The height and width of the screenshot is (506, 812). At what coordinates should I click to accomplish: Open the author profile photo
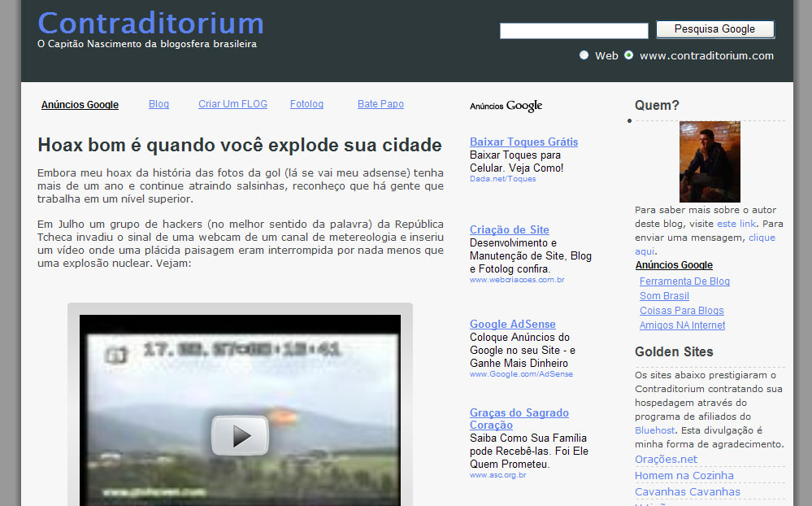click(x=710, y=161)
